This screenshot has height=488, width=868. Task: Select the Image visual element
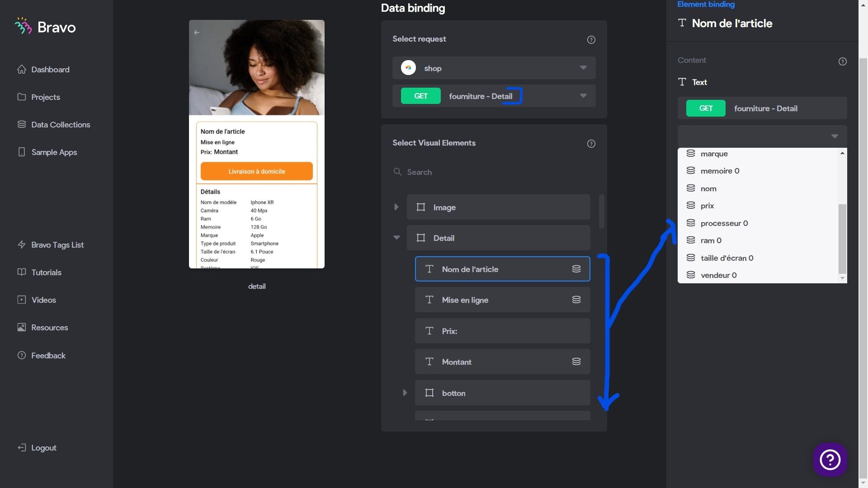click(498, 207)
